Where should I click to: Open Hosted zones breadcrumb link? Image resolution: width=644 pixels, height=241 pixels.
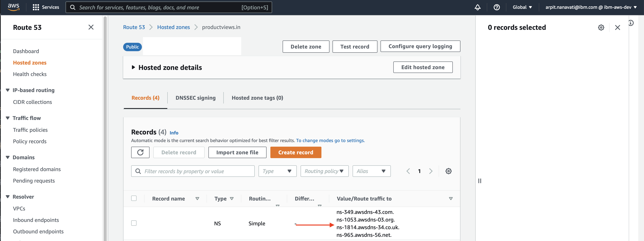click(173, 27)
